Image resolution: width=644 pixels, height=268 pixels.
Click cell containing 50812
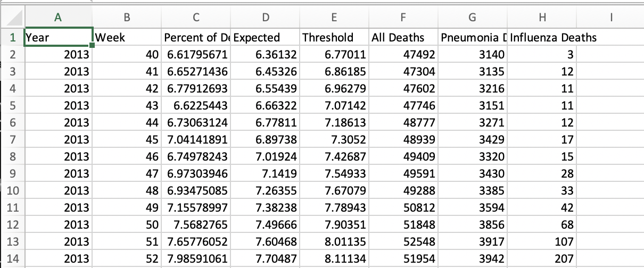point(402,208)
